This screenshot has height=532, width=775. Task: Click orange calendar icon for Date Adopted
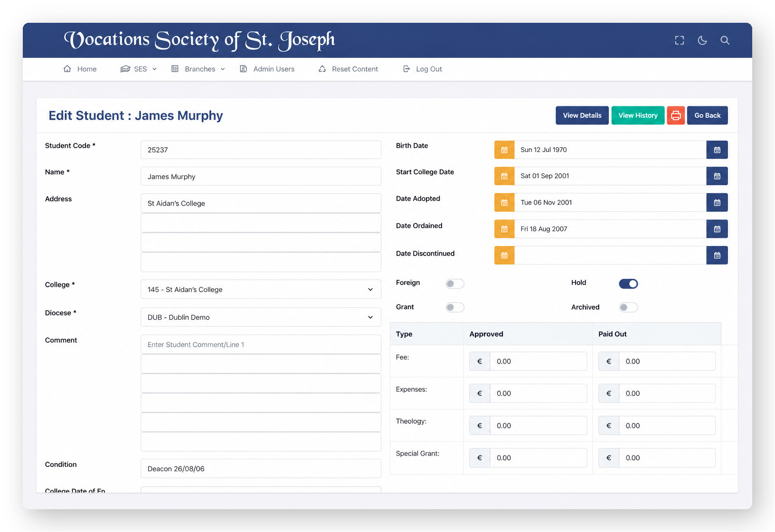point(504,202)
